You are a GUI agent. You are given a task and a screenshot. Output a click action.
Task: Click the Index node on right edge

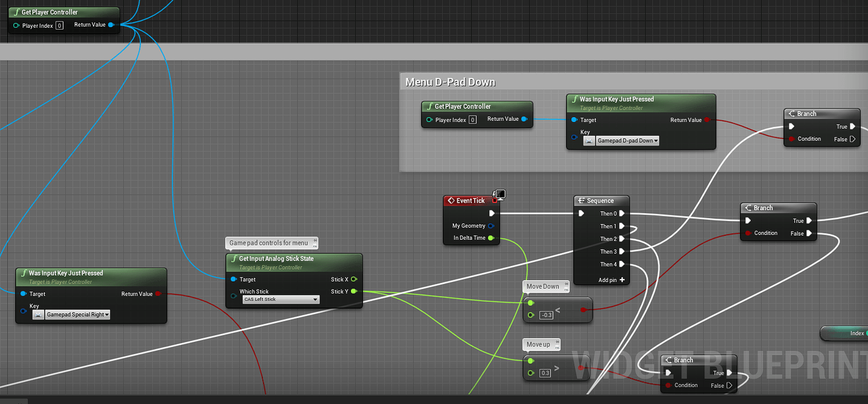pos(844,334)
